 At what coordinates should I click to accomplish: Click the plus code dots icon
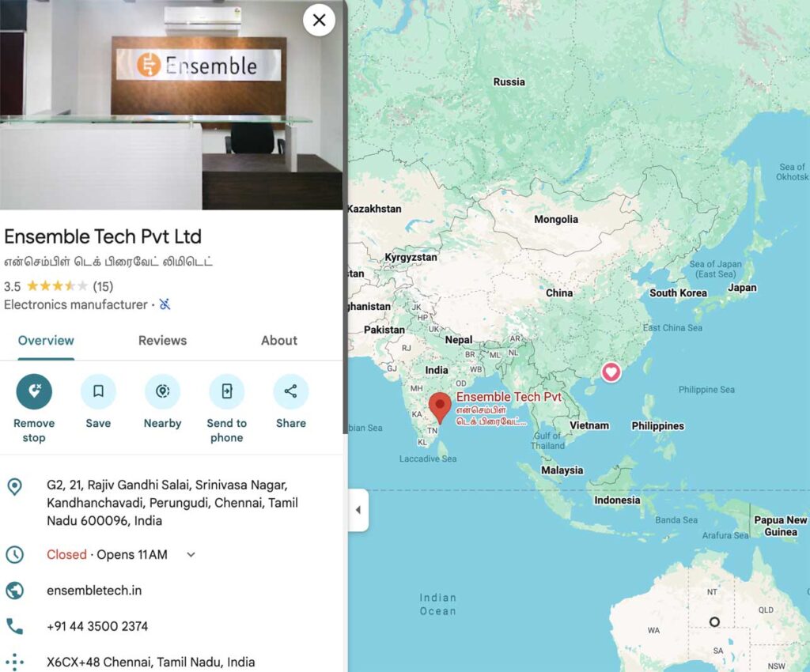(x=14, y=662)
